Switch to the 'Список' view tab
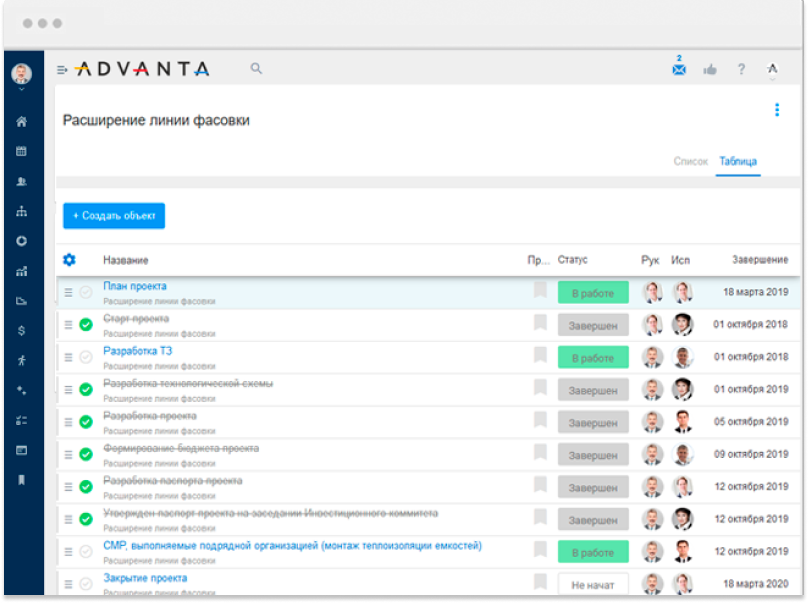This screenshot has height=603, width=808. [690, 161]
